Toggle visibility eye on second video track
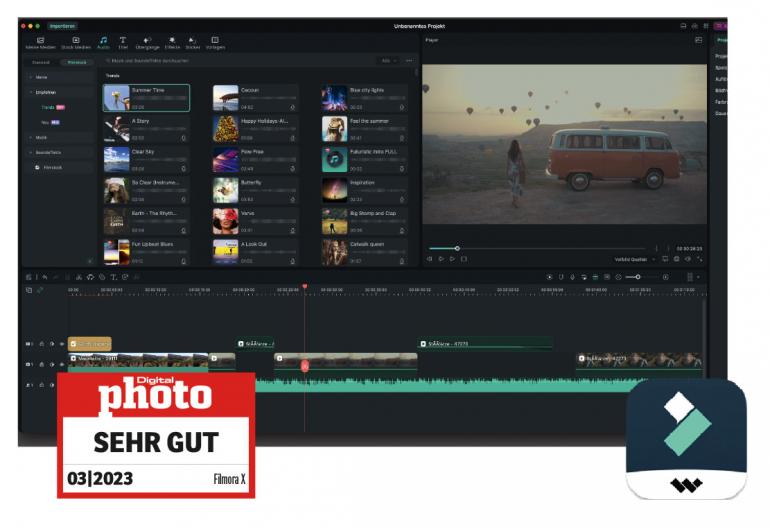 pyautogui.click(x=62, y=364)
